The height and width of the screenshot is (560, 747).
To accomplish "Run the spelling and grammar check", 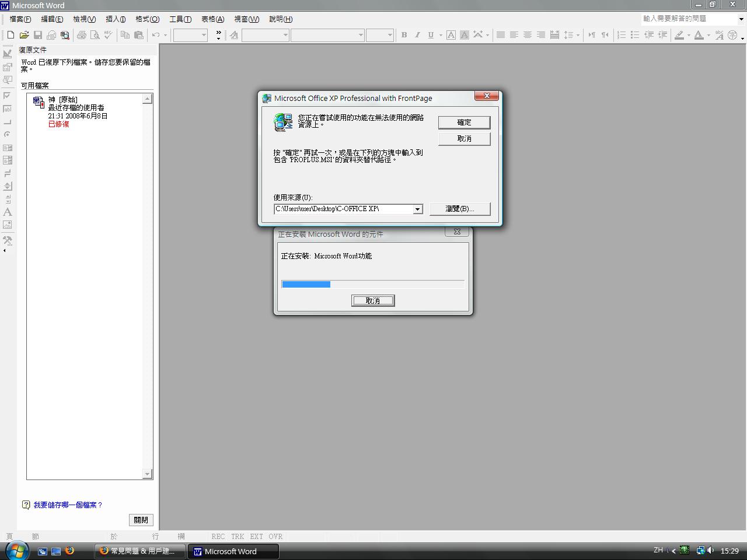I will pyautogui.click(x=109, y=35).
